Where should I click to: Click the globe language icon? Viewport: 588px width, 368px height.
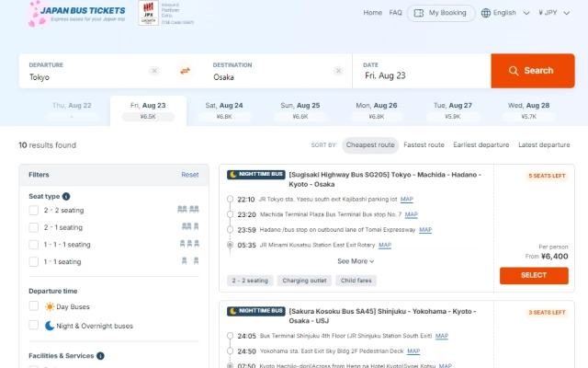click(x=486, y=13)
